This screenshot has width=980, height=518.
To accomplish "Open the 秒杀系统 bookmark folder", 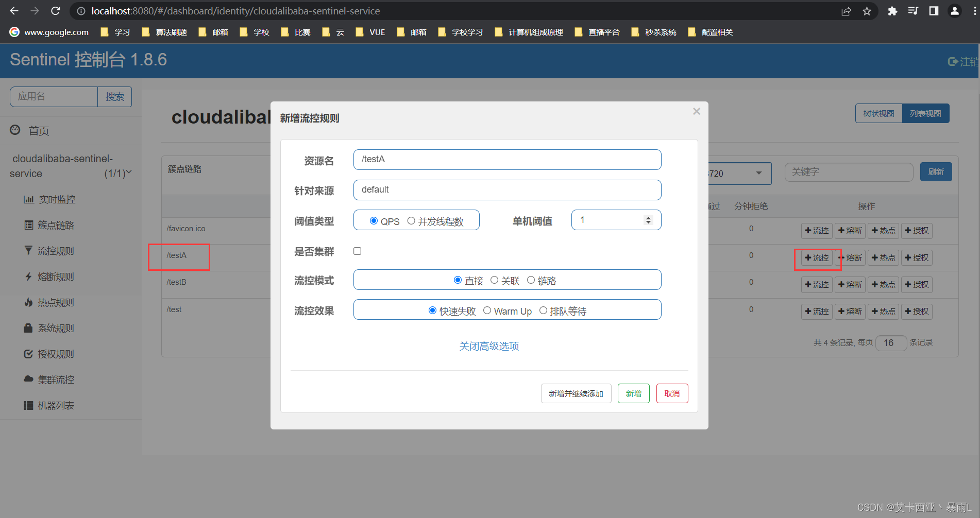I will [654, 32].
